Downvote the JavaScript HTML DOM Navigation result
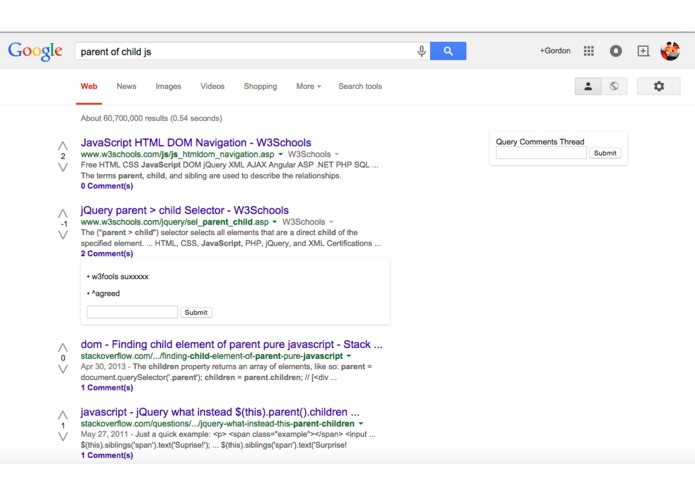The image size is (695, 494). (x=63, y=167)
